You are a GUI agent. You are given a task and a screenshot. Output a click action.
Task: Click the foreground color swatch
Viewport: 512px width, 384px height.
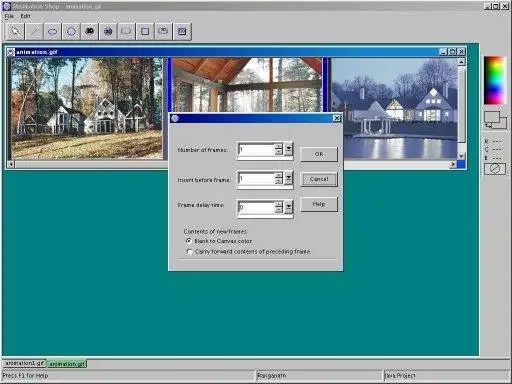[492, 117]
